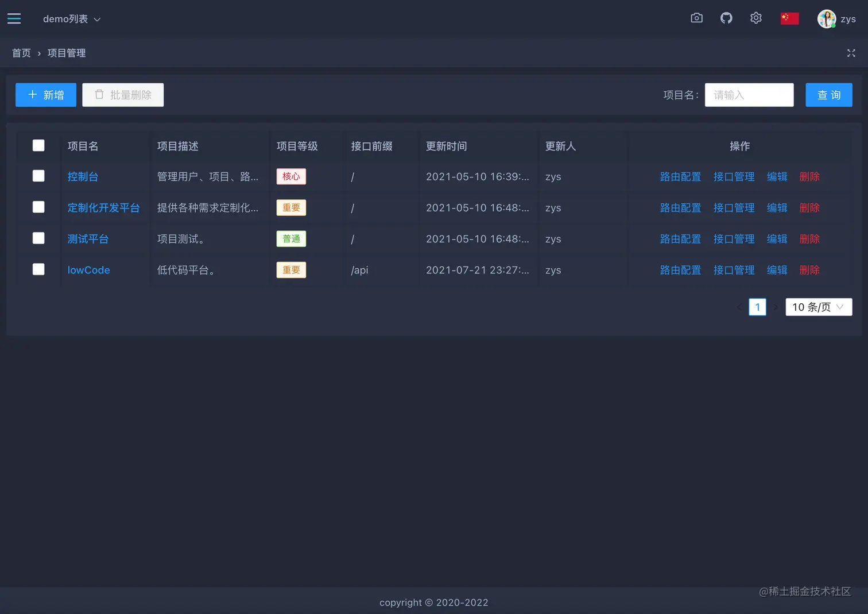Open the 10 条/页 page size dropdown

(819, 307)
